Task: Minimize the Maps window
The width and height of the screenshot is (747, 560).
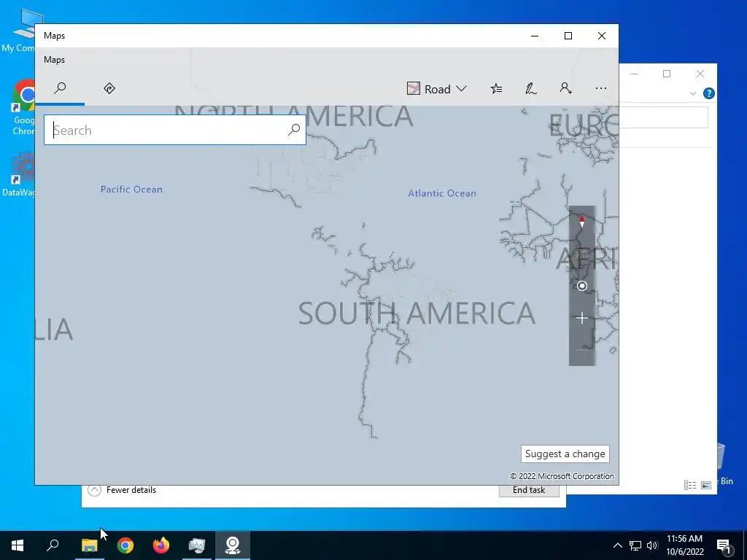Action: click(535, 36)
